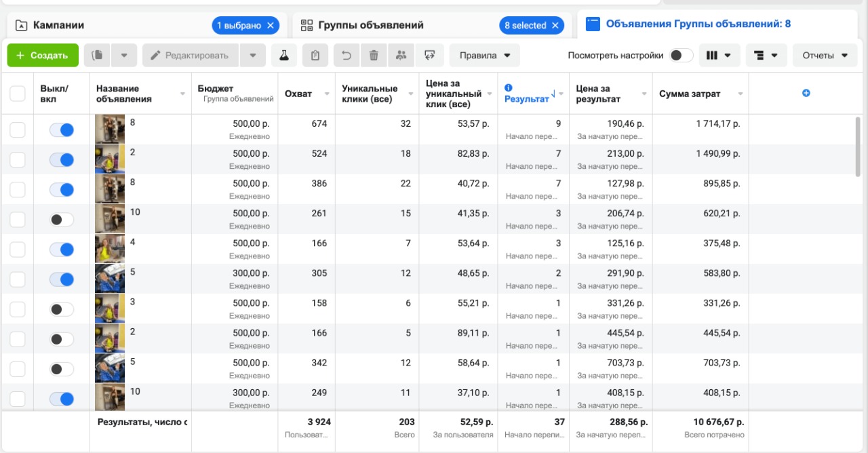Click the A/B test flask icon
The width and height of the screenshot is (868, 453).
283,56
